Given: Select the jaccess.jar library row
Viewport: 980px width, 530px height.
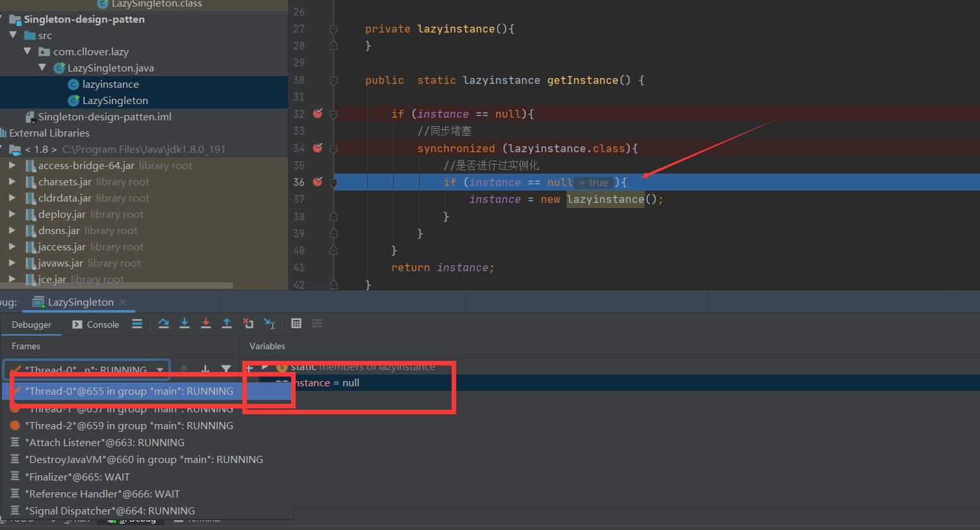Looking at the screenshot, I should pyautogui.click(x=144, y=247).
